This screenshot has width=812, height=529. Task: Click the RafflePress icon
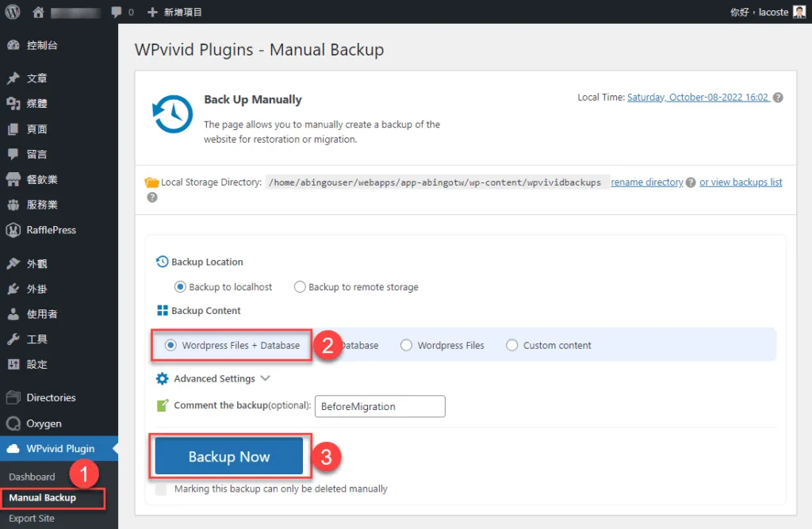(x=13, y=230)
